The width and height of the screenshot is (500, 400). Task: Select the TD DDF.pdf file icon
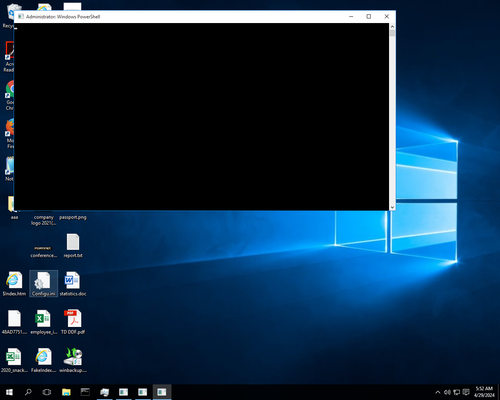[73, 322]
